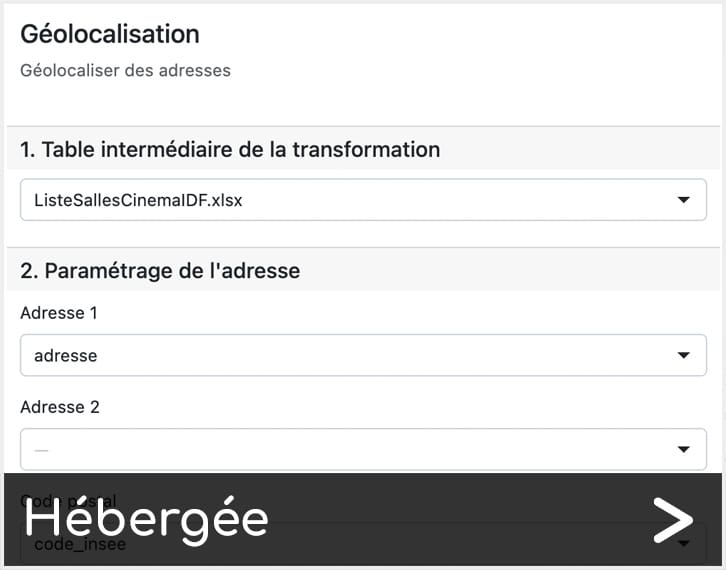Expand the Adresse 2 combo box
The image size is (726, 570).
pyautogui.click(x=363, y=449)
